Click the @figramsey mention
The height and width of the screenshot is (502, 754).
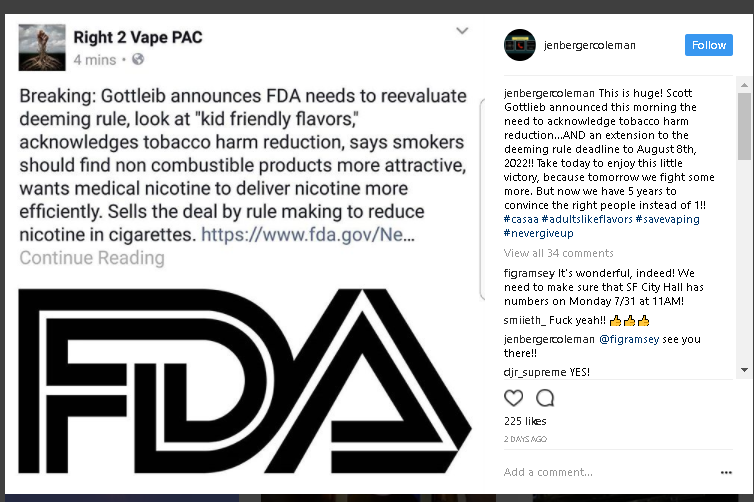click(627, 339)
